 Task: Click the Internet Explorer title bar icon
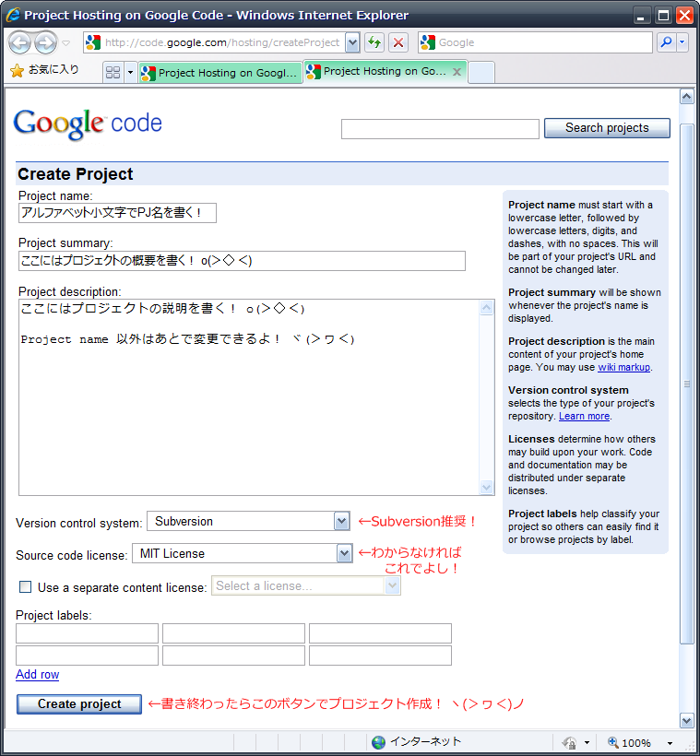[x=13, y=15]
